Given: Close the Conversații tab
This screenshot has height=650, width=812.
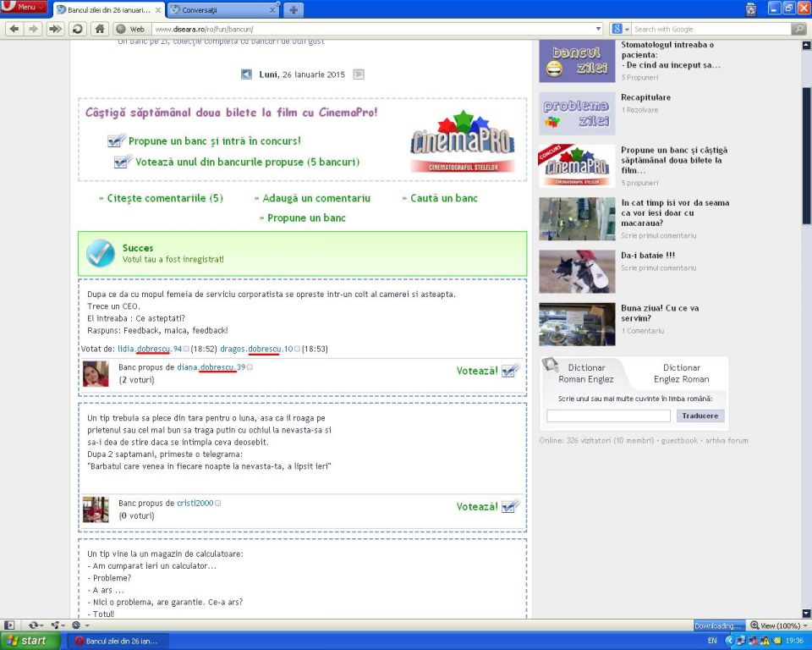Looking at the screenshot, I should tap(272, 10).
